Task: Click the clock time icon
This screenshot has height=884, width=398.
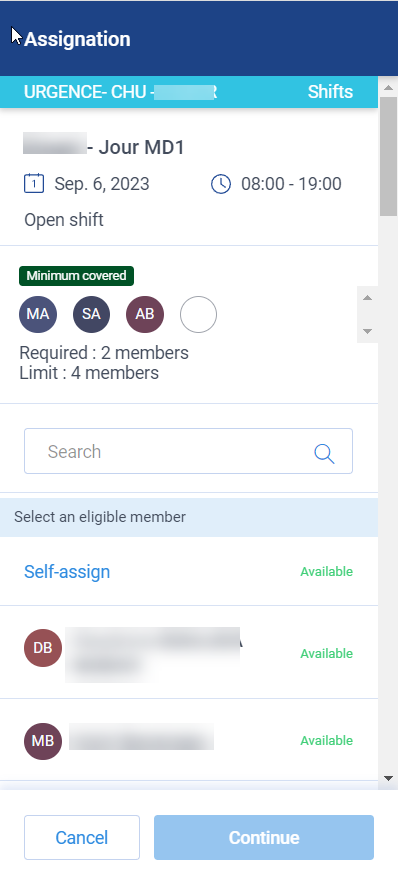Action: pyautogui.click(x=221, y=184)
